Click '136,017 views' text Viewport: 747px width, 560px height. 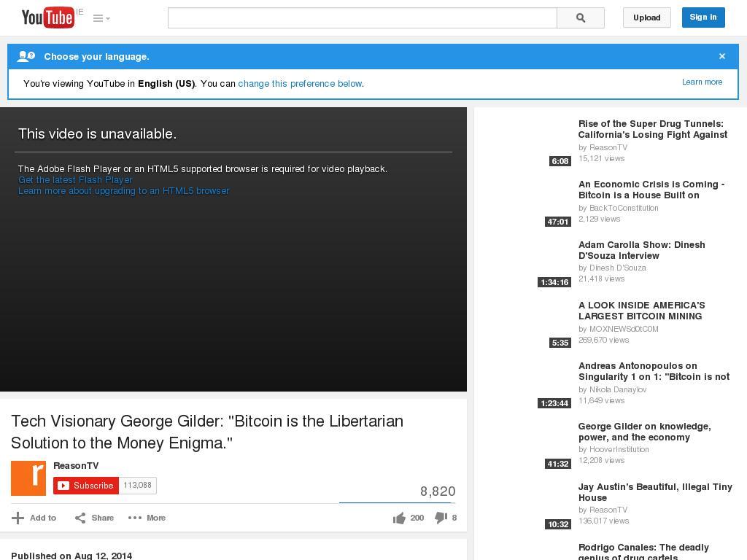[x=603, y=521]
